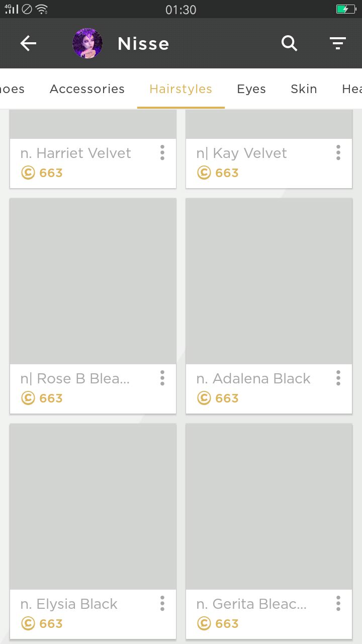Open options menu for Kay Velvet

point(338,152)
